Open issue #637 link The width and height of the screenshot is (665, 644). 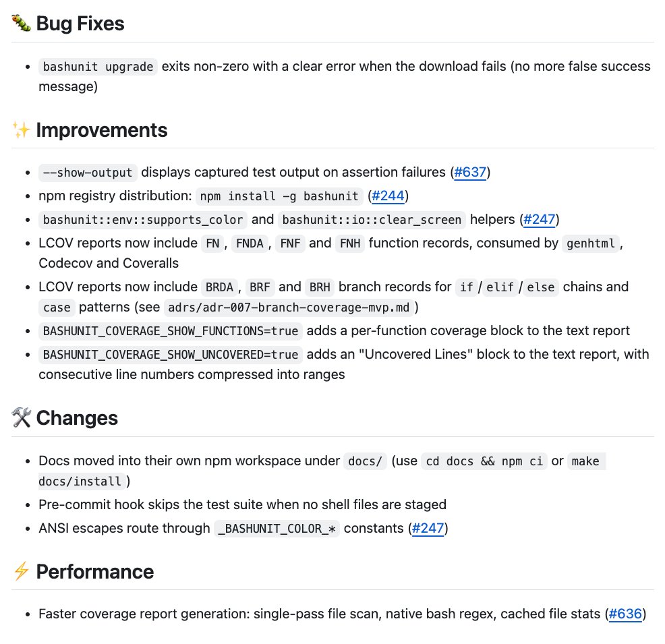[x=470, y=172]
